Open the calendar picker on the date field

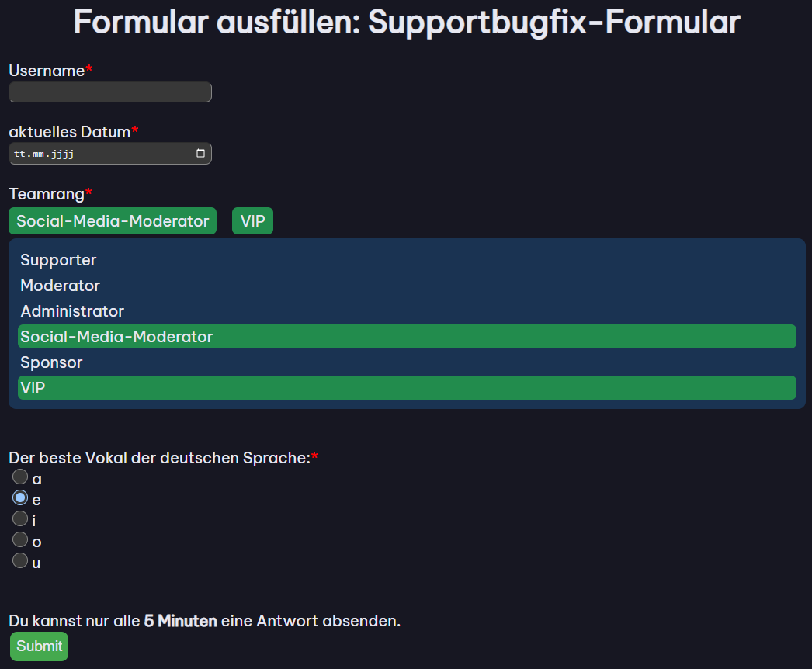pyautogui.click(x=201, y=153)
